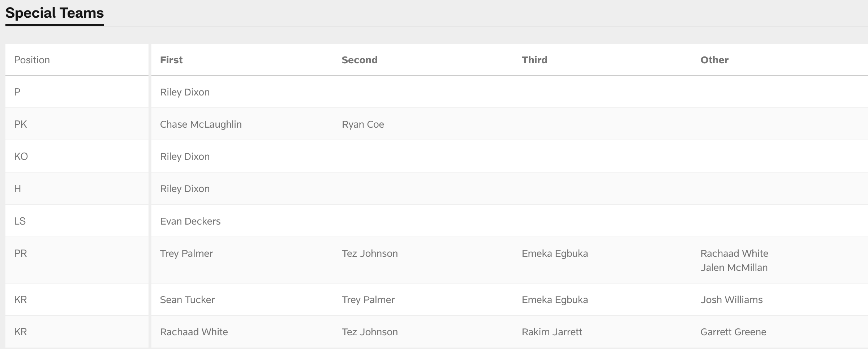Open Jalen McMillan's player link

point(734,268)
